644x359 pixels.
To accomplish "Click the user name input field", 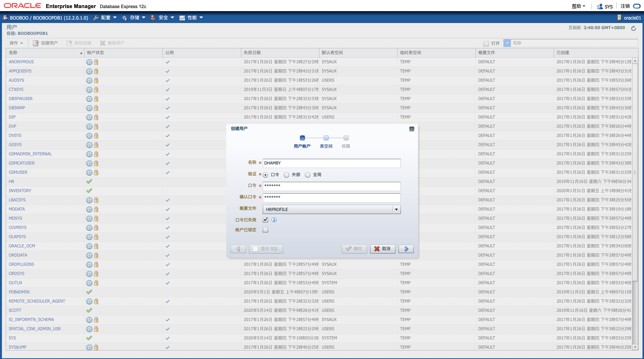I will pos(331,163).
